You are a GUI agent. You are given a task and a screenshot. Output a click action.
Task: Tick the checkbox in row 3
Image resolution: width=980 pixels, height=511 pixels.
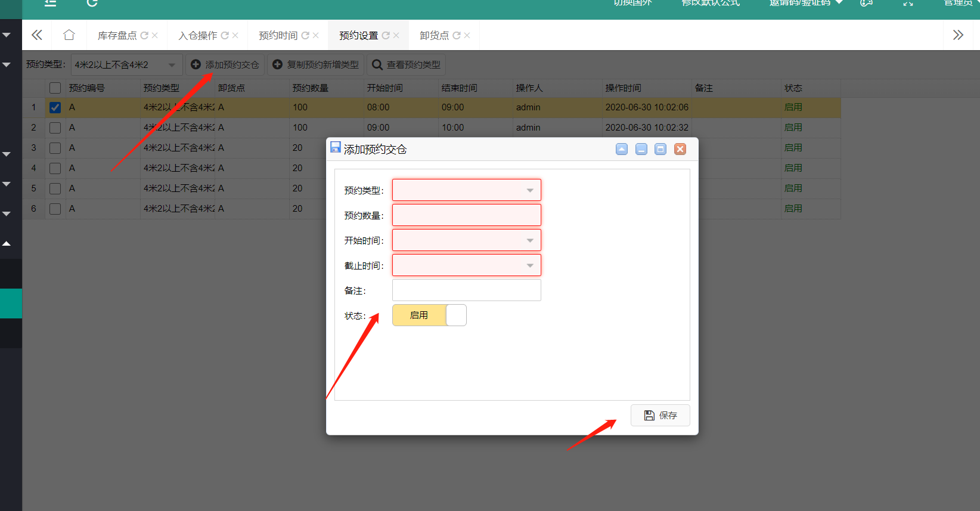click(55, 148)
